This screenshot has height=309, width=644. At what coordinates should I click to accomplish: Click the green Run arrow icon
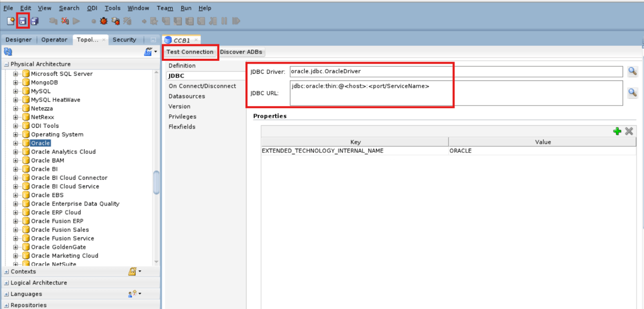tap(77, 21)
